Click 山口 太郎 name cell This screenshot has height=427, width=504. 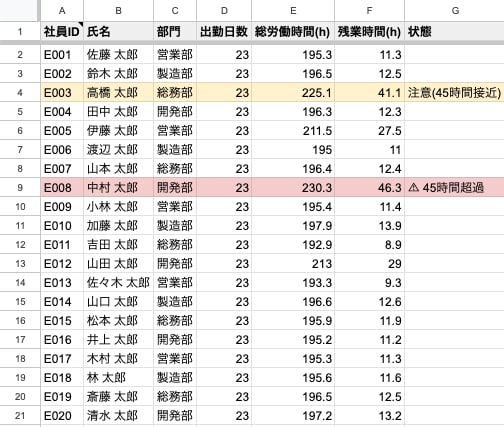point(118,301)
